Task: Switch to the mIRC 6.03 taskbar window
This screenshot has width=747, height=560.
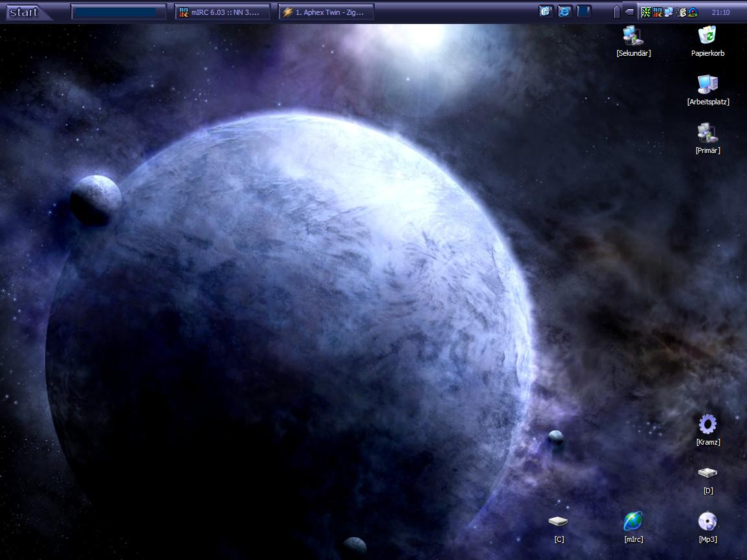Action: click(223, 12)
